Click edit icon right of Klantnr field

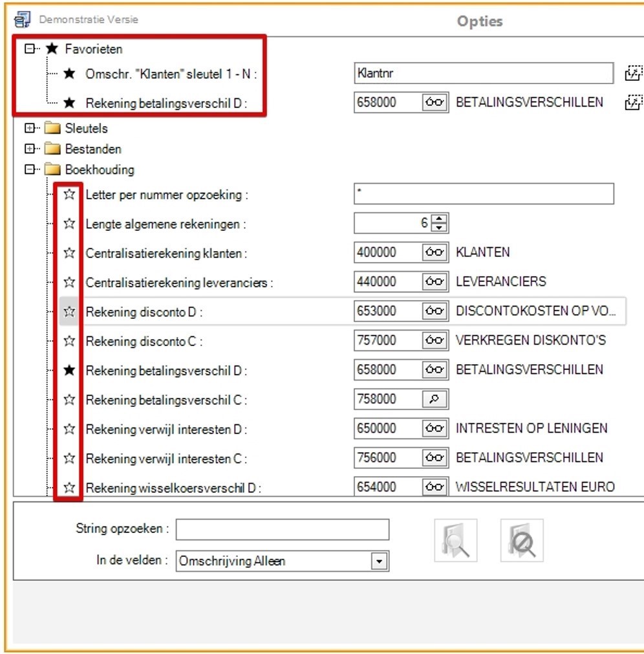pos(632,73)
